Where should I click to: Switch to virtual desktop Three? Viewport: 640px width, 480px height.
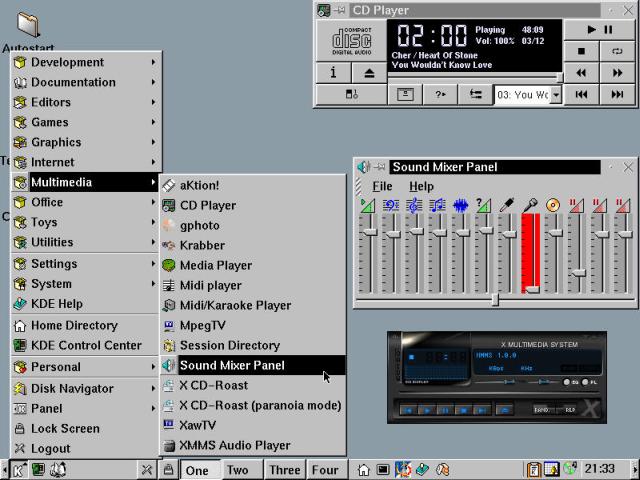click(x=284, y=470)
